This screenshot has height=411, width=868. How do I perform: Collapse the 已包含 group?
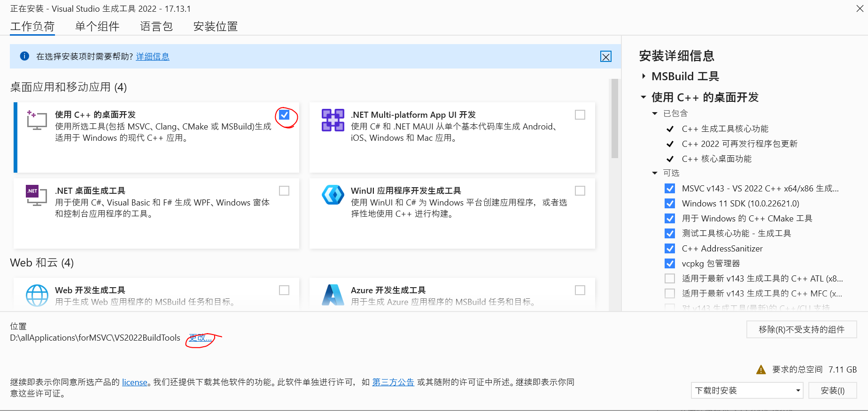click(655, 114)
